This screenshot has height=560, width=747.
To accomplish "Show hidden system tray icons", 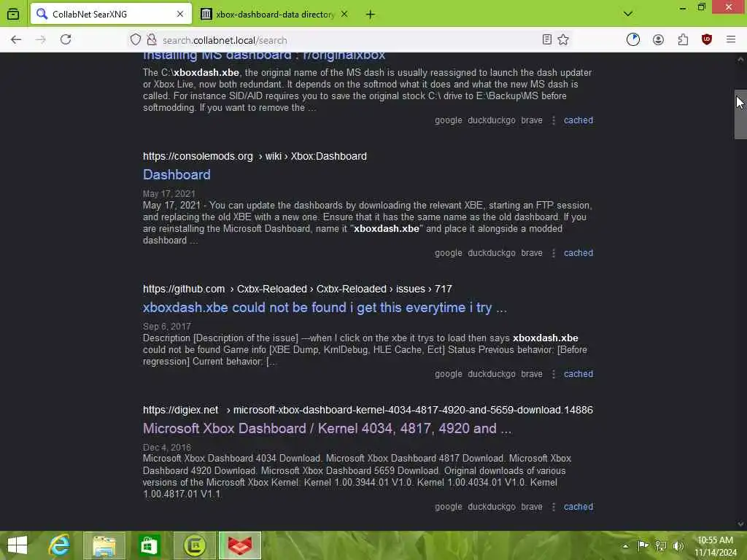I will pos(625,545).
